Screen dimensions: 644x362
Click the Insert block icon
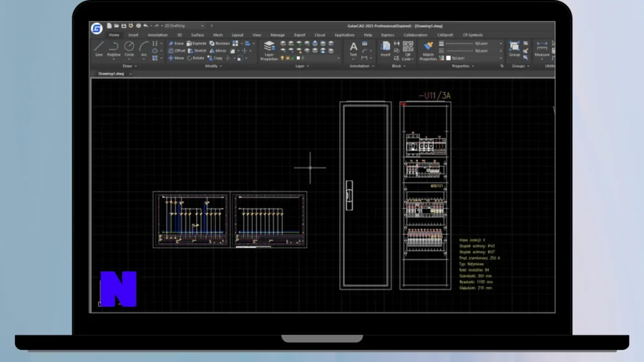[x=386, y=49]
